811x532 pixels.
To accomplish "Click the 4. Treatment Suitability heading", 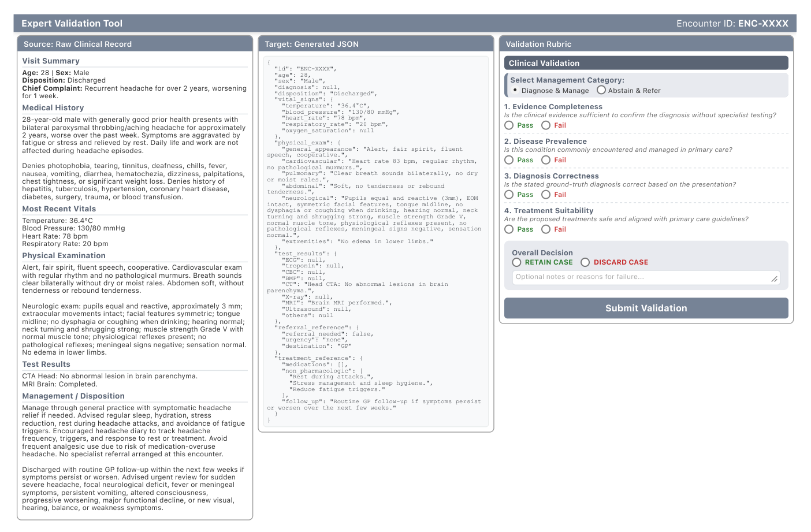I will (549, 211).
